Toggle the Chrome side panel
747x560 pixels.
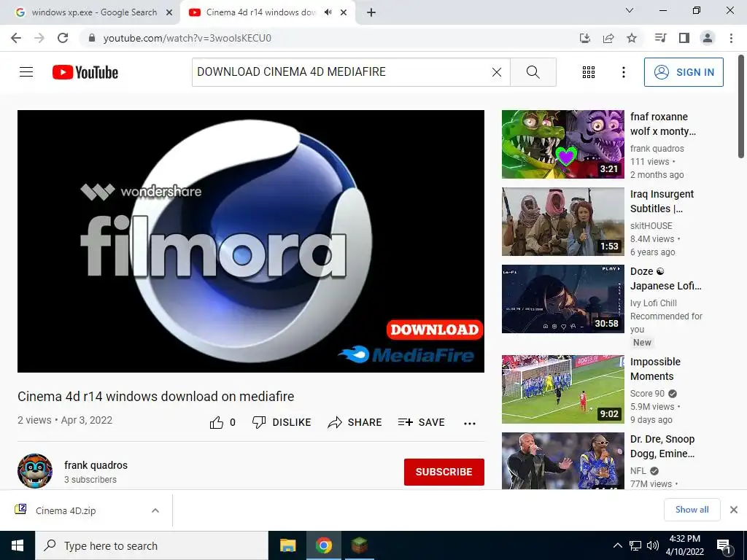(684, 38)
